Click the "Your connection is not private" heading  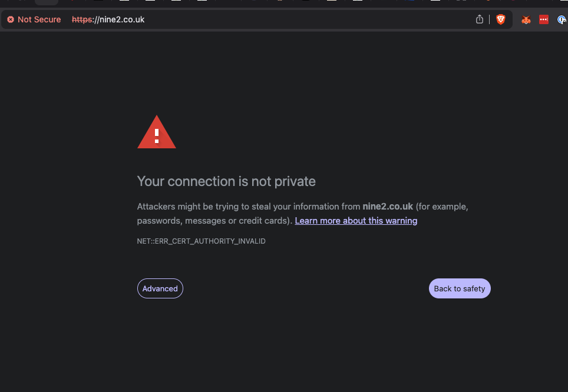(226, 181)
